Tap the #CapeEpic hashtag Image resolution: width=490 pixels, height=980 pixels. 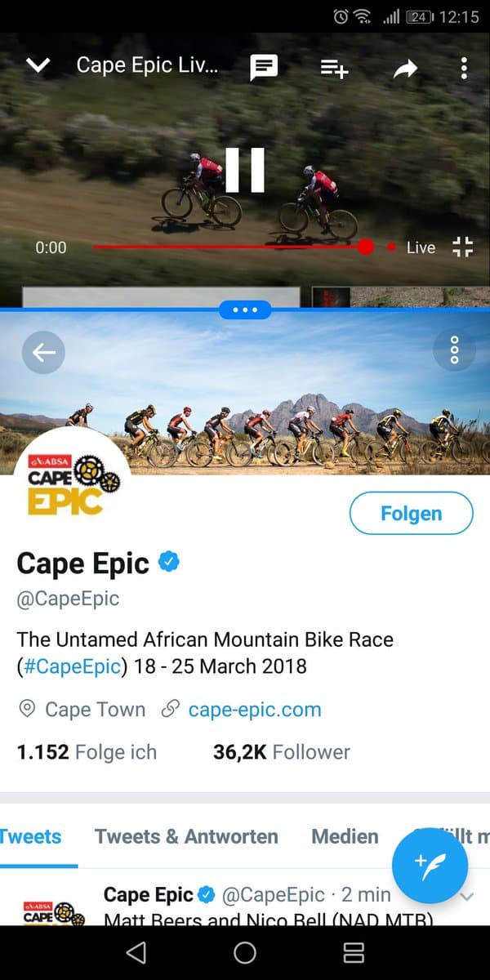[x=72, y=666]
